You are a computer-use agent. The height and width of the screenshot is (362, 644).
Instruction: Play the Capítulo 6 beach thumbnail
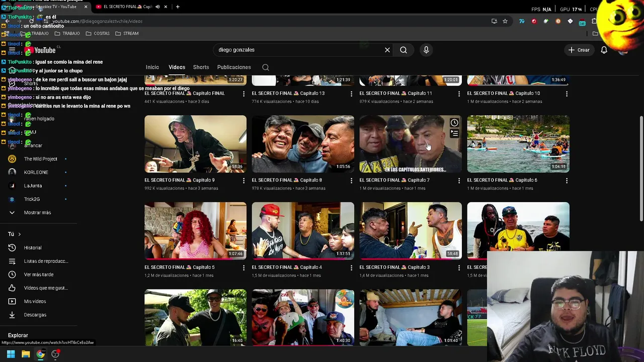point(518,144)
